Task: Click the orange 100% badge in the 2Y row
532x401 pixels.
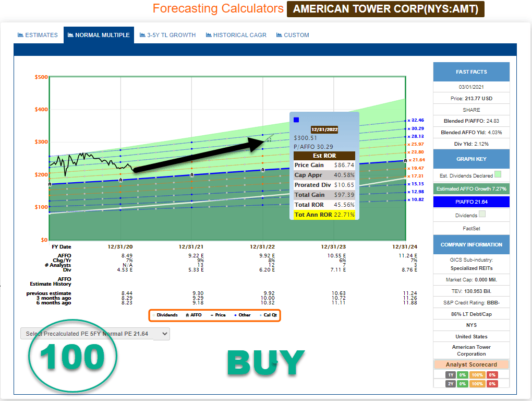Action: tap(477, 384)
